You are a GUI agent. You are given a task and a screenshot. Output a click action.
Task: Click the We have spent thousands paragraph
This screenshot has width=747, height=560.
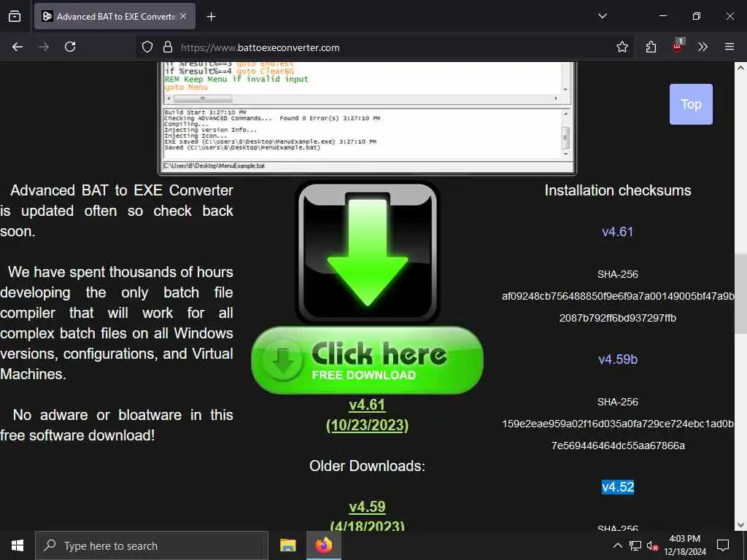click(x=117, y=323)
